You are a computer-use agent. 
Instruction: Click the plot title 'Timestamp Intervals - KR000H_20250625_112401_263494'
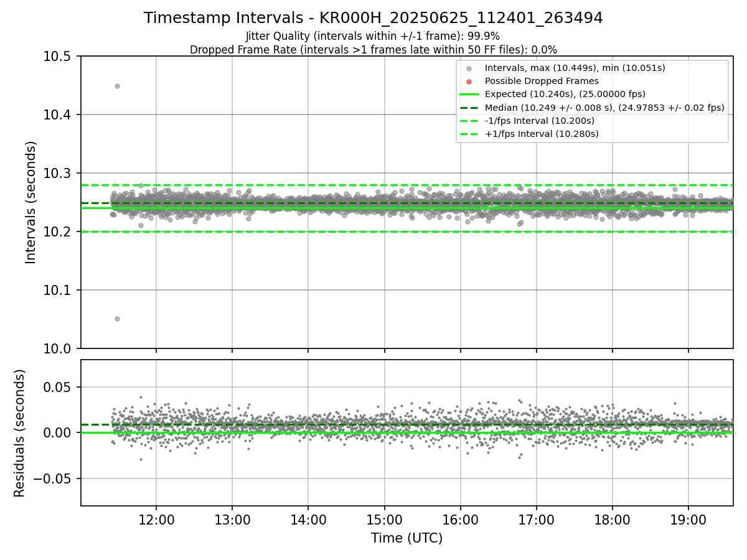374,18
